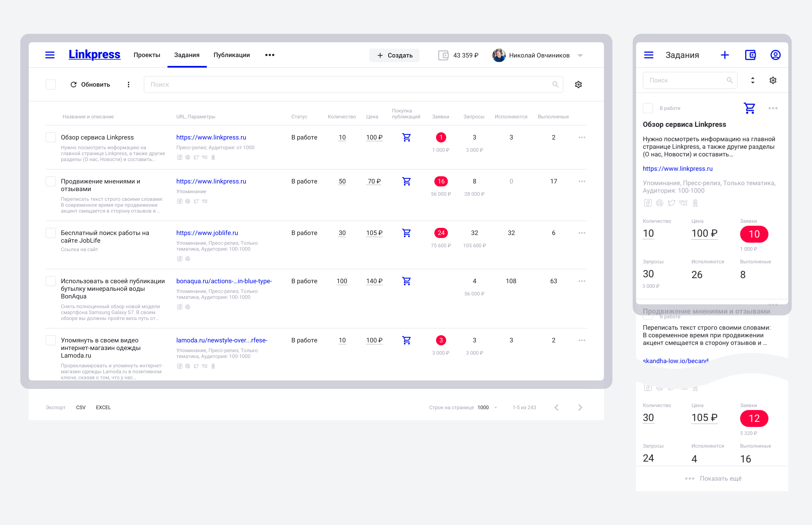The height and width of the screenshot is (525, 812).
Task: Click the plus icon in the mobile Задания header
Action: click(x=725, y=55)
